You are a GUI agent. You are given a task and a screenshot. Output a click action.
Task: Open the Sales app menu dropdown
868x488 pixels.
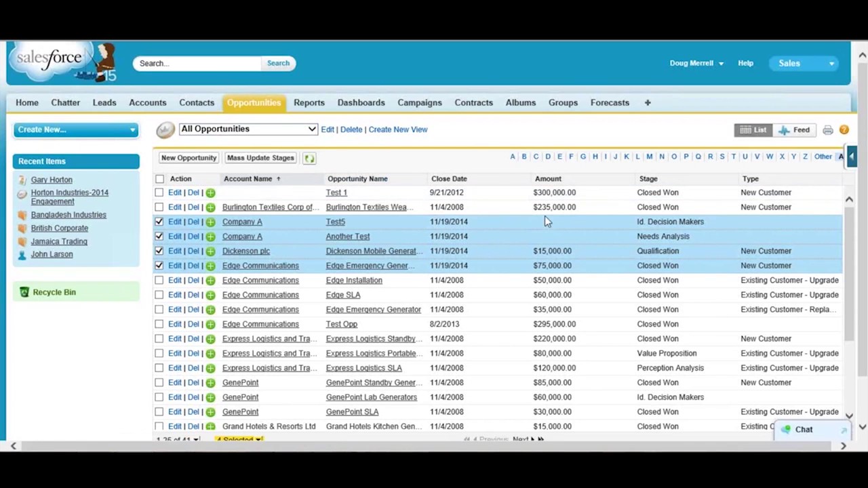(x=805, y=63)
